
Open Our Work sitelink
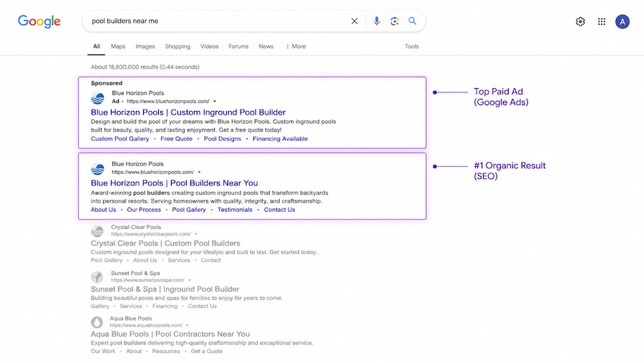click(103, 352)
